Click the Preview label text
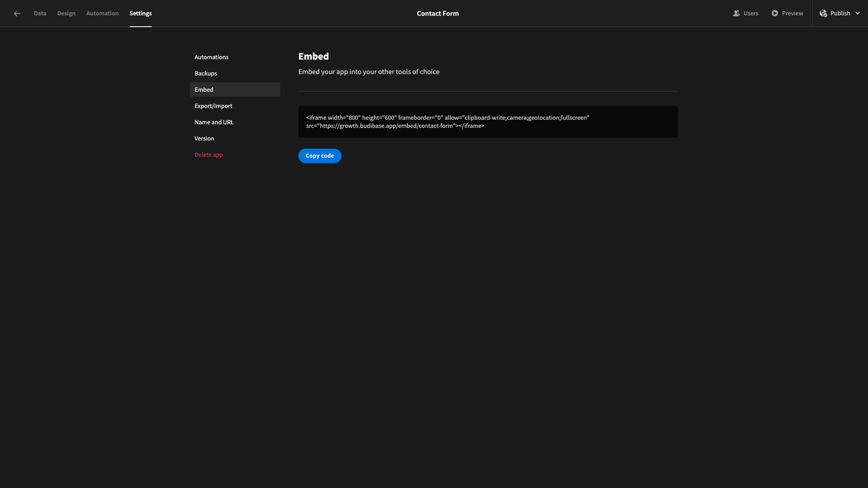 pyautogui.click(x=793, y=14)
